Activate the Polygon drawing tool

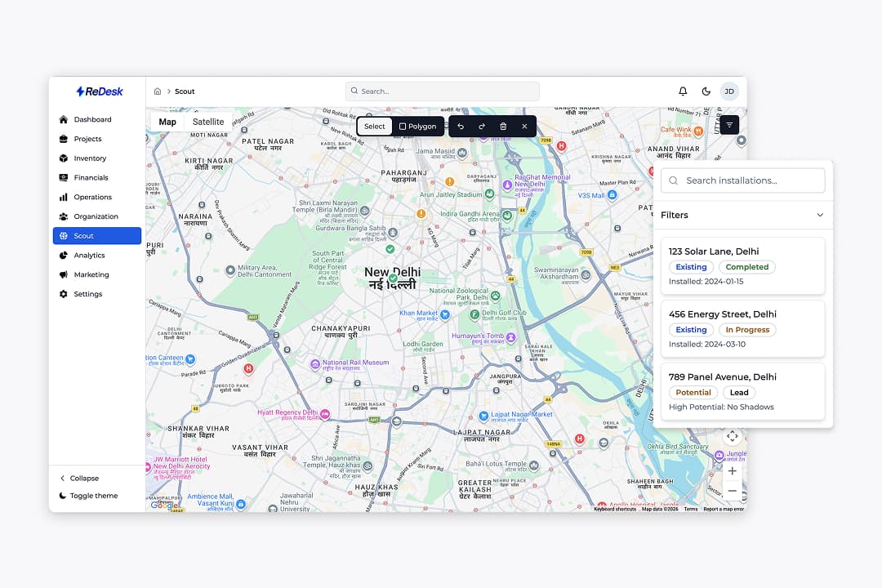tap(418, 126)
